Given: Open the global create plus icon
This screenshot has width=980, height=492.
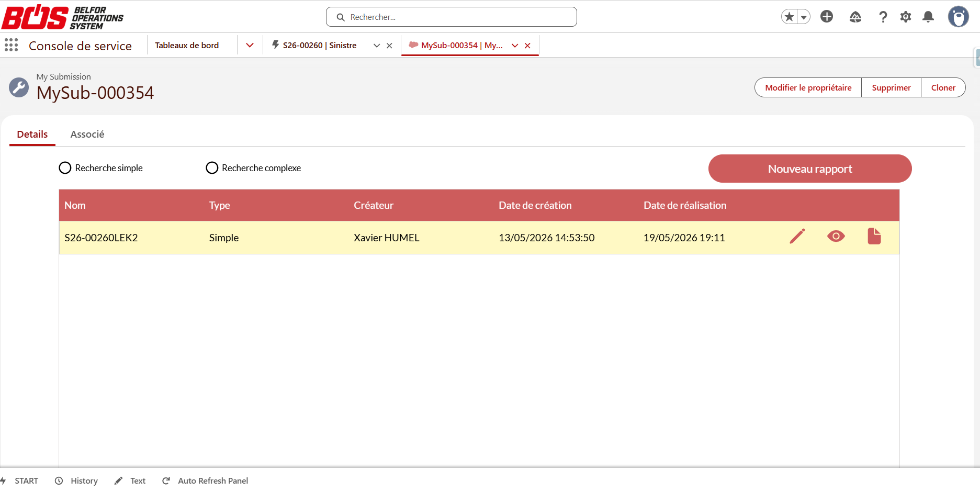Looking at the screenshot, I should [827, 17].
